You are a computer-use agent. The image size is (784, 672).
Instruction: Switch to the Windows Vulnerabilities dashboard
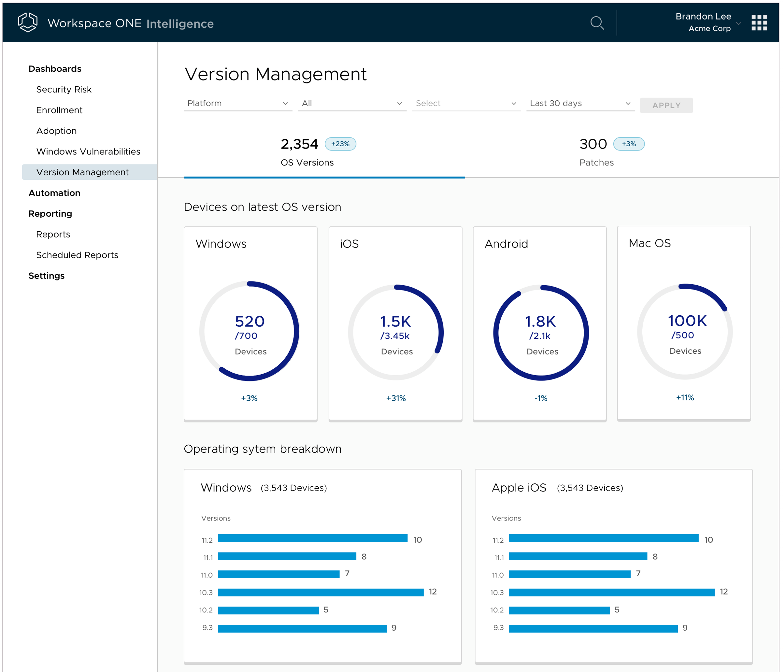88,151
